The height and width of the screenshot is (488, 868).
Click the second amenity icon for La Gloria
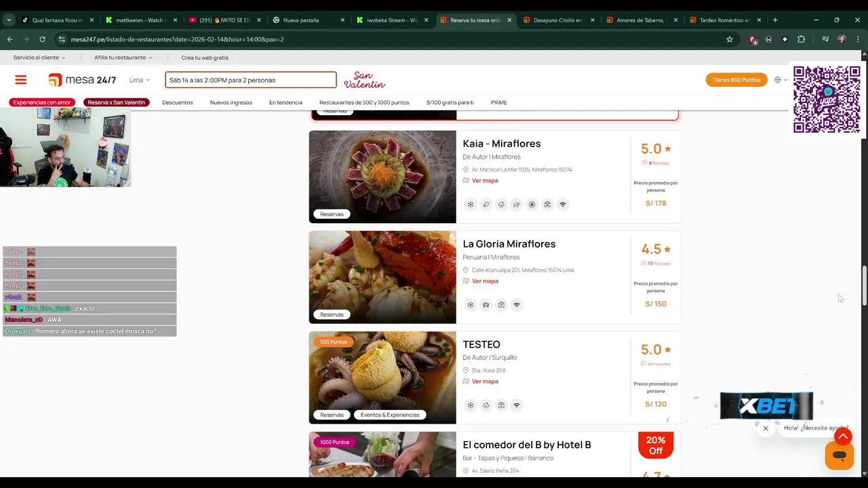coord(486,305)
